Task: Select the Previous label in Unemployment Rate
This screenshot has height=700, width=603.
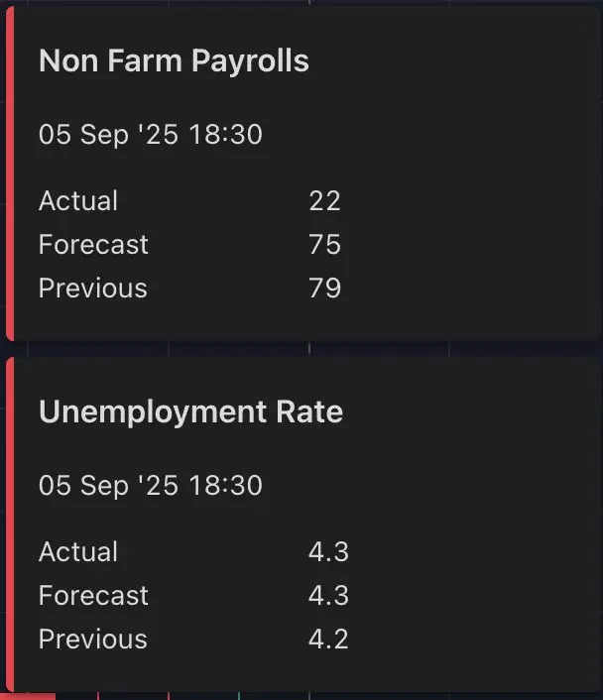Action: pos(93,640)
